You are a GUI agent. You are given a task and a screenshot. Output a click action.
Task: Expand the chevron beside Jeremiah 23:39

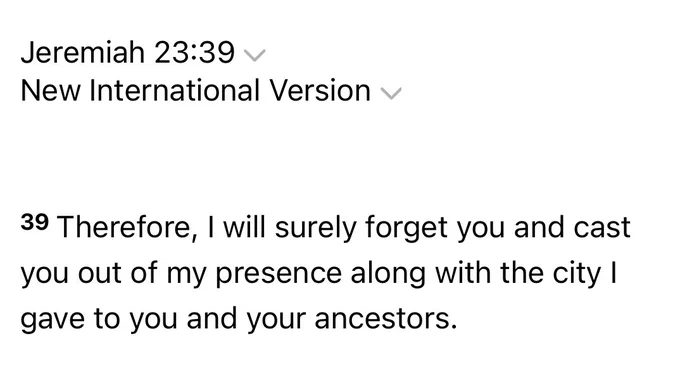pos(255,56)
